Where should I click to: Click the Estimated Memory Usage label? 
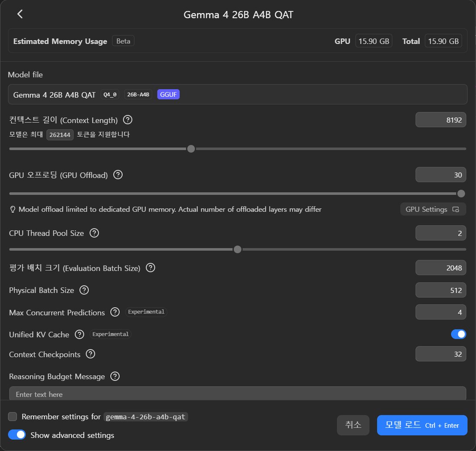pyautogui.click(x=60, y=41)
